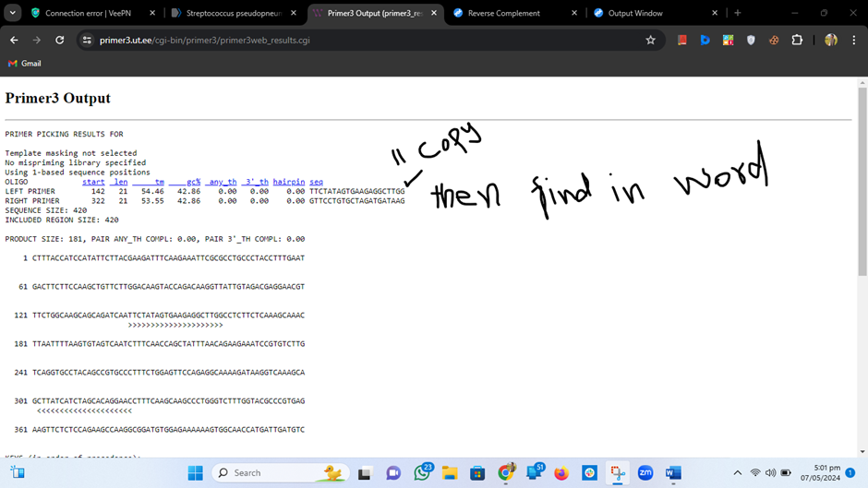
Task: Open the taskbar icon with the 51 badge
Action: [x=535, y=473]
